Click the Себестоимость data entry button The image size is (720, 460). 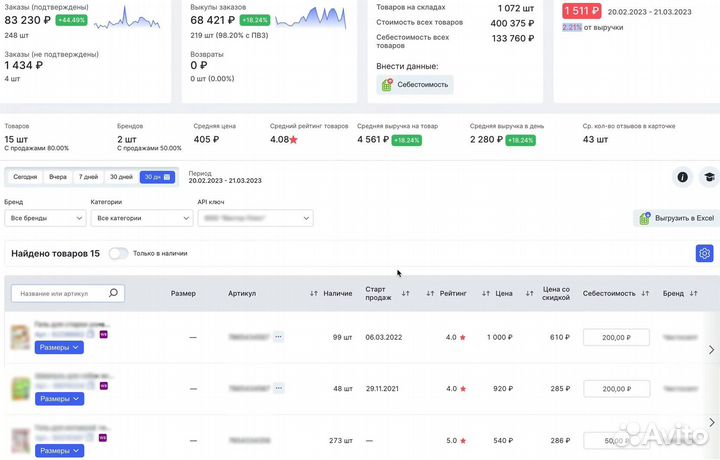click(415, 85)
